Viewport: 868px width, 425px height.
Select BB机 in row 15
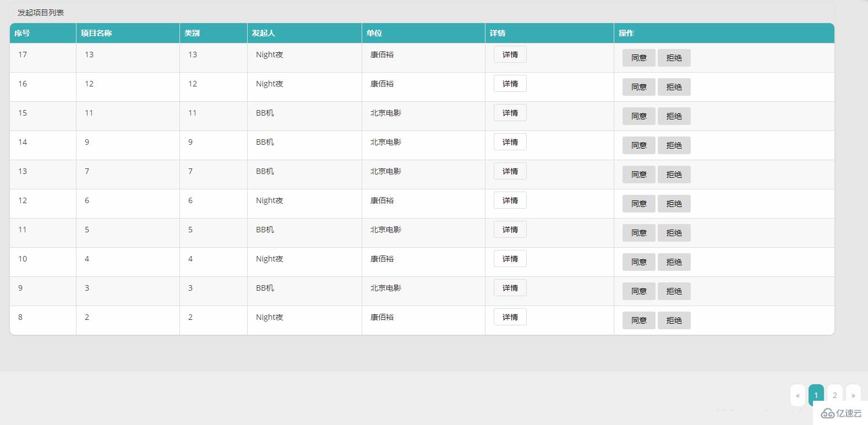(x=265, y=113)
